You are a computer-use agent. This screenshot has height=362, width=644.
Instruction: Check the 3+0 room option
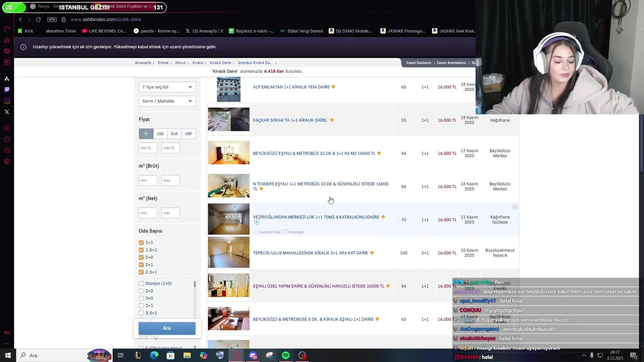click(x=141, y=298)
